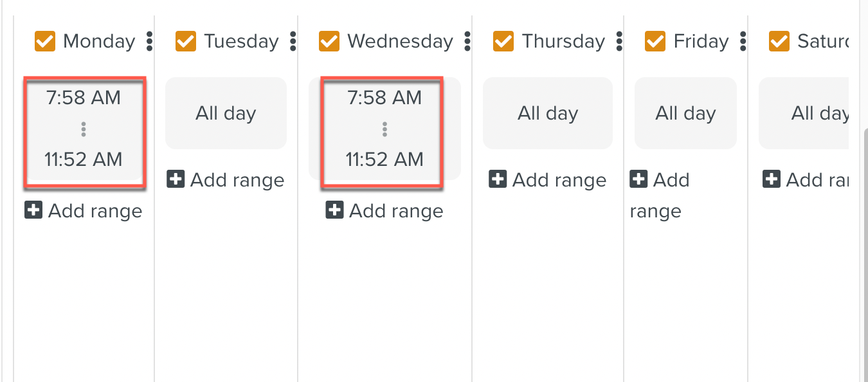Uncheck the Monday checkbox

44,42
